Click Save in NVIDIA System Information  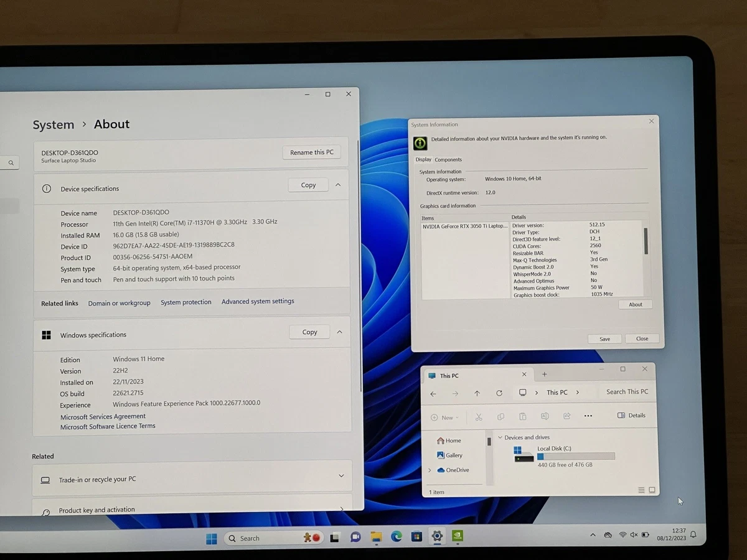tap(604, 339)
